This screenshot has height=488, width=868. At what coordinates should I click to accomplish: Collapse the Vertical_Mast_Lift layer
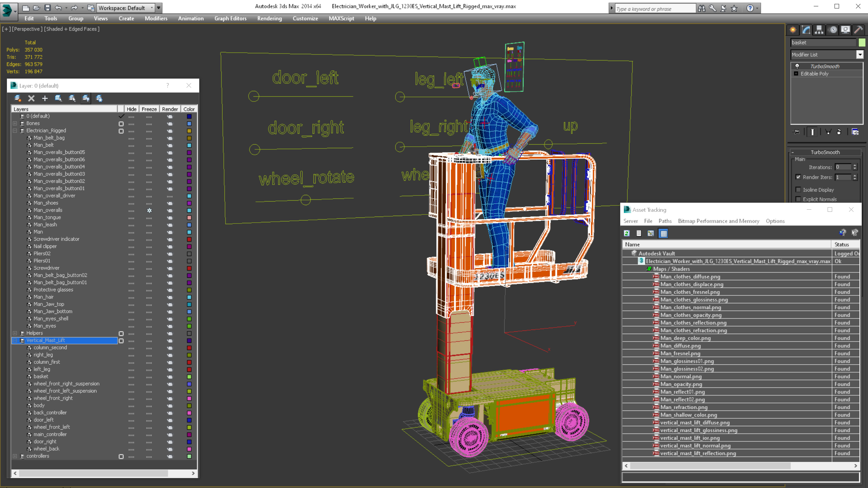coord(15,340)
